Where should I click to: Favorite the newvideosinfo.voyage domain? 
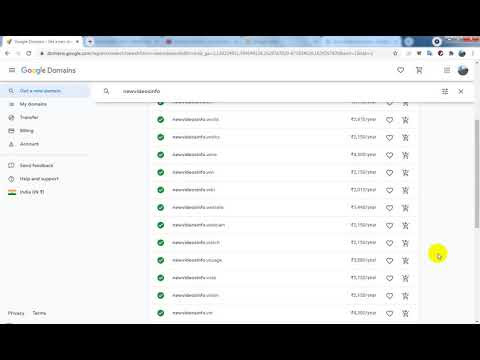389,260
